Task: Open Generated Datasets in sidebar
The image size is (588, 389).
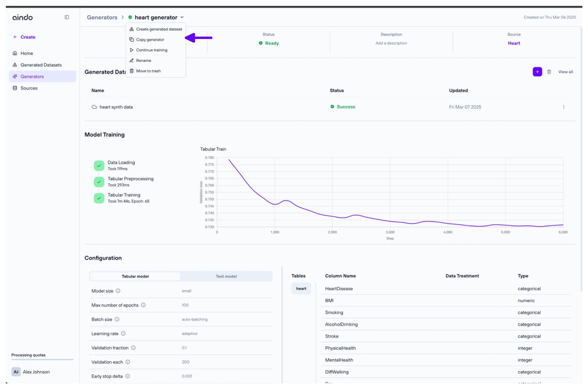Action: [41, 65]
